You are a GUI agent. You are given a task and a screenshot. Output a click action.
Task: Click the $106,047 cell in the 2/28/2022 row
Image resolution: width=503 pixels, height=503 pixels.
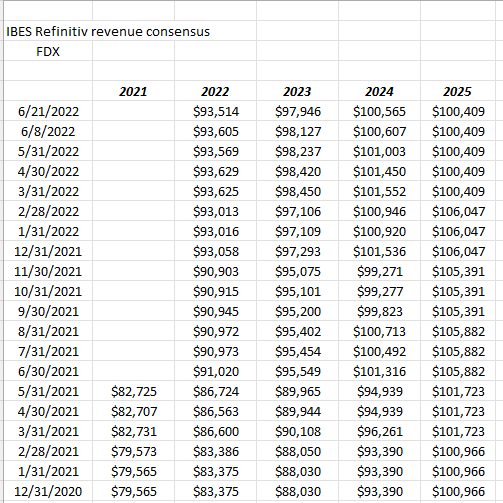pyautogui.click(x=458, y=211)
